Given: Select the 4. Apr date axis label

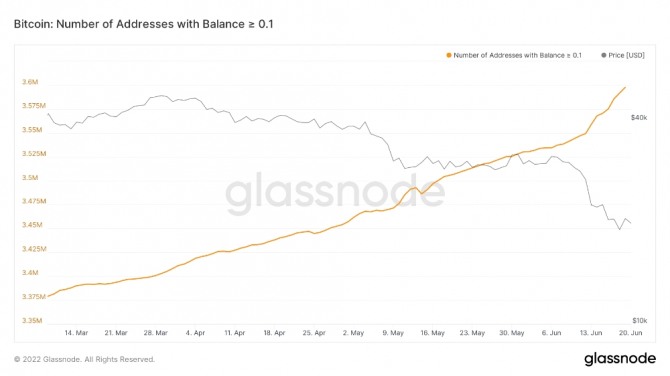Looking at the screenshot, I should (195, 333).
